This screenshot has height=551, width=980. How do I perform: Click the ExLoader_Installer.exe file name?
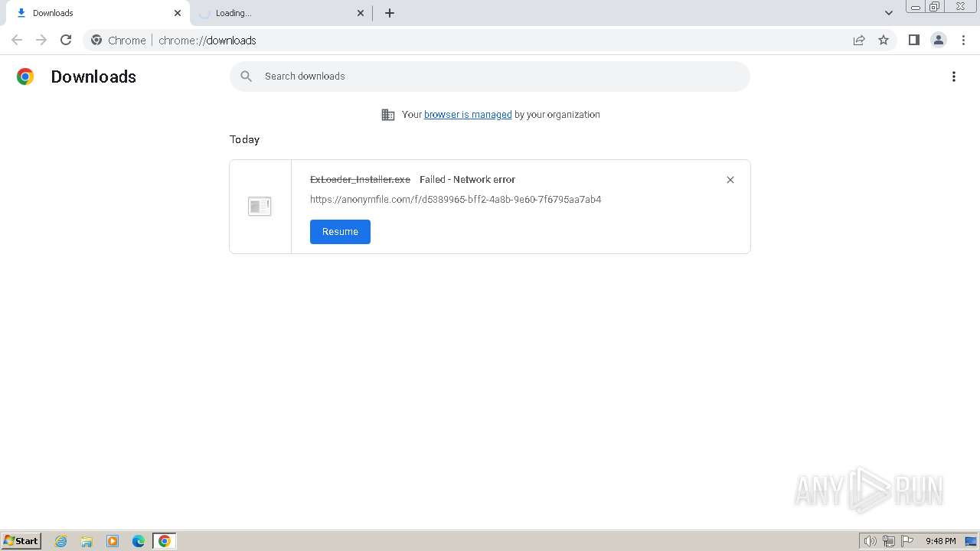coord(360,180)
